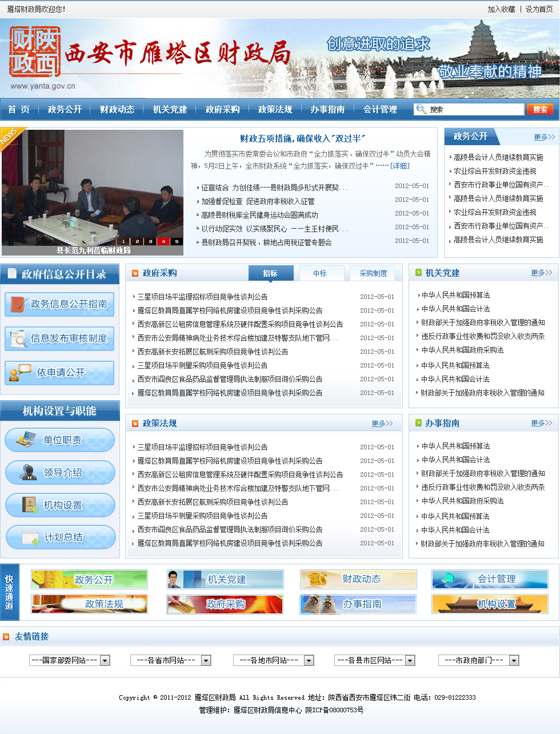
Task: Select slideshow image number 1
Action: point(124,242)
